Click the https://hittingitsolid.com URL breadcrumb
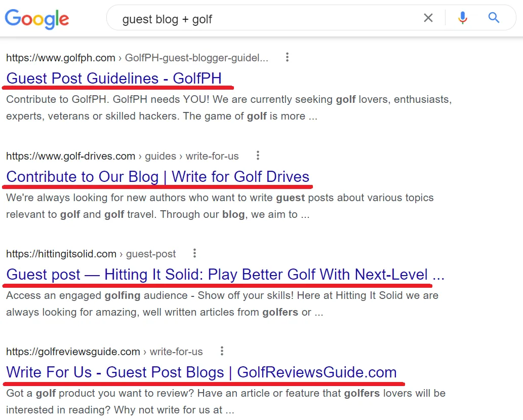 [x=61, y=254]
